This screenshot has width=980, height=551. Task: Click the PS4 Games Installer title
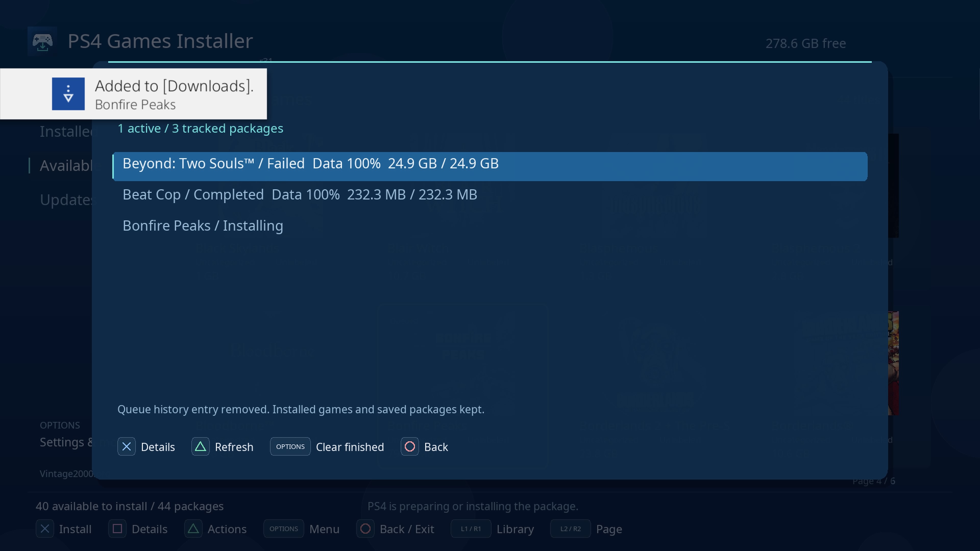160,41
